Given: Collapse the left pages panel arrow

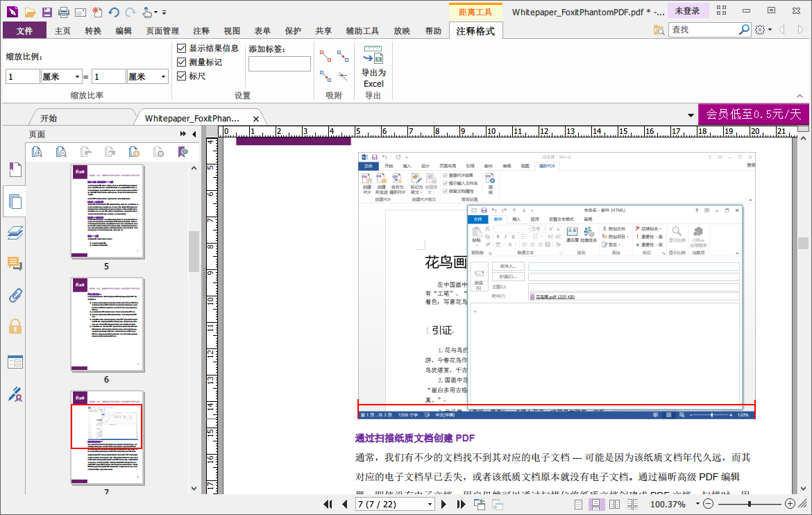Looking at the screenshot, I should [194, 134].
